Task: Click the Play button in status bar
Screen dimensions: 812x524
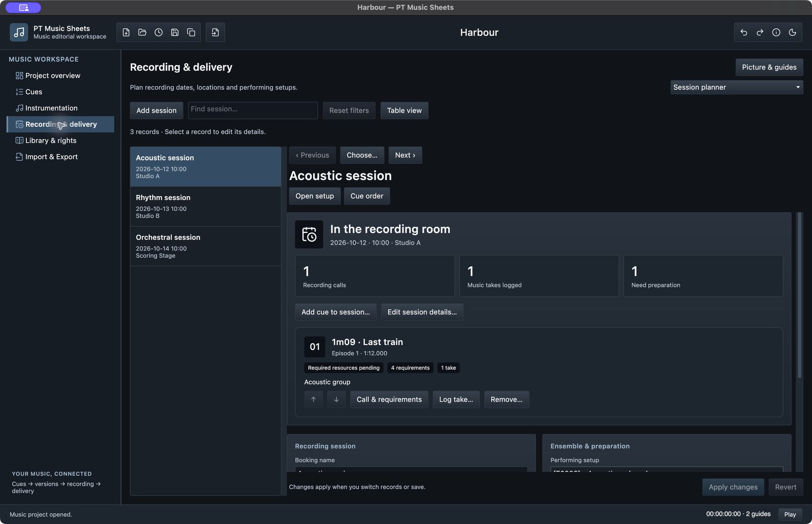Action: (x=790, y=514)
